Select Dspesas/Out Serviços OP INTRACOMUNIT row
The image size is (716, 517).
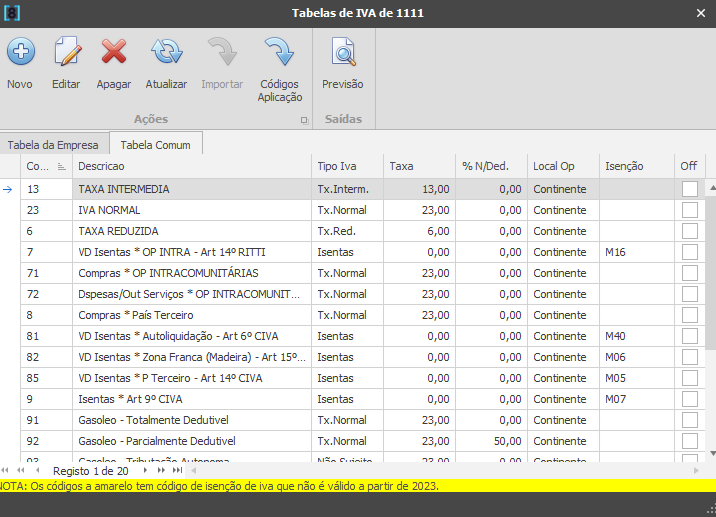pyautogui.click(x=192, y=294)
